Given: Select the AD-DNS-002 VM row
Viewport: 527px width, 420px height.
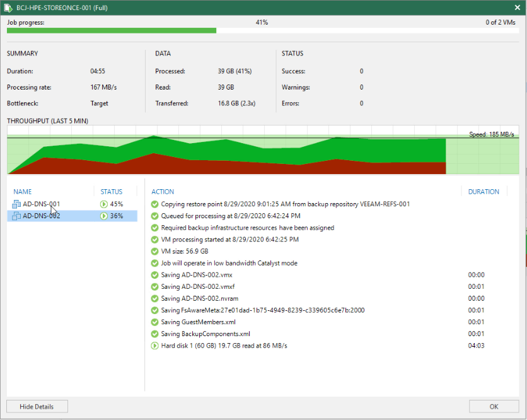Looking at the screenshot, I should pos(72,216).
